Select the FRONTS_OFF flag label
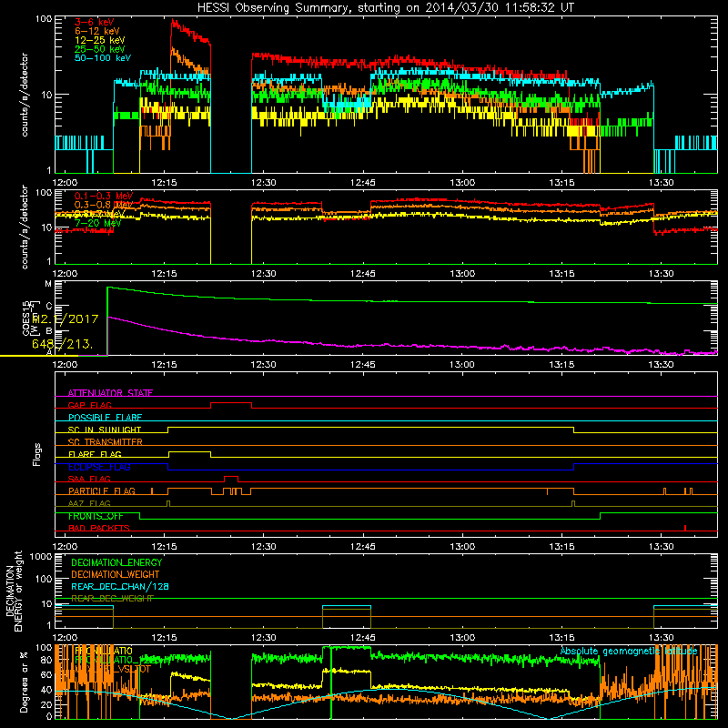The width and height of the screenshot is (728, 728). pos(96,516)
